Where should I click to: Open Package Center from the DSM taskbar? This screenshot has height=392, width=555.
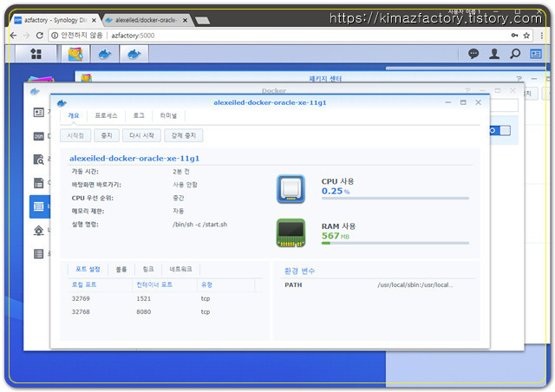coord(75,54)
